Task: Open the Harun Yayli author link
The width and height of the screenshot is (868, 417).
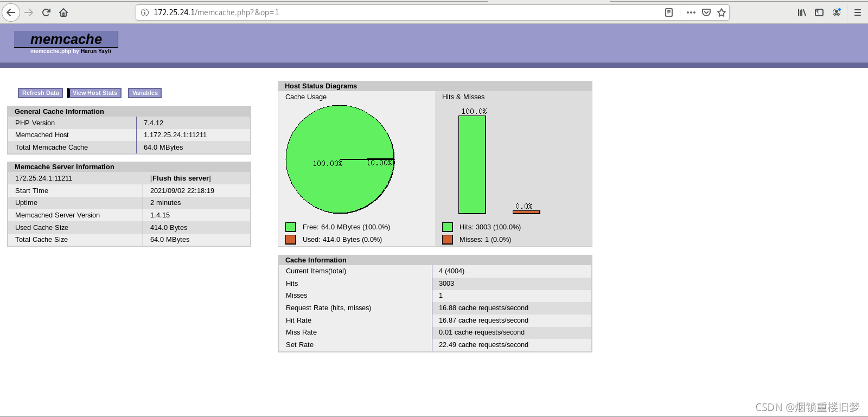Action: click(96, 51)
